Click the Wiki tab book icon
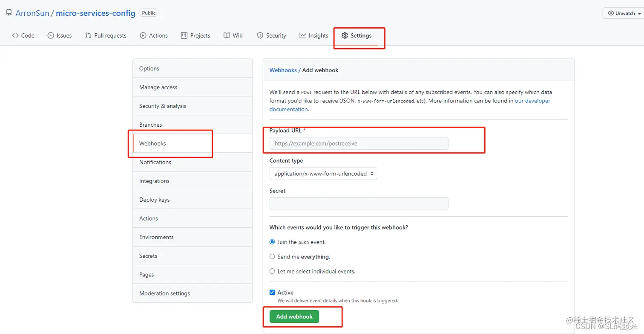This screenshot has width=644, height=334. (227, 35)
